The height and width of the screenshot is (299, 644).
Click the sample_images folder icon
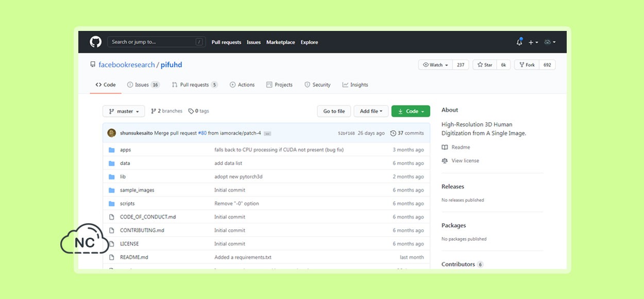111,190
